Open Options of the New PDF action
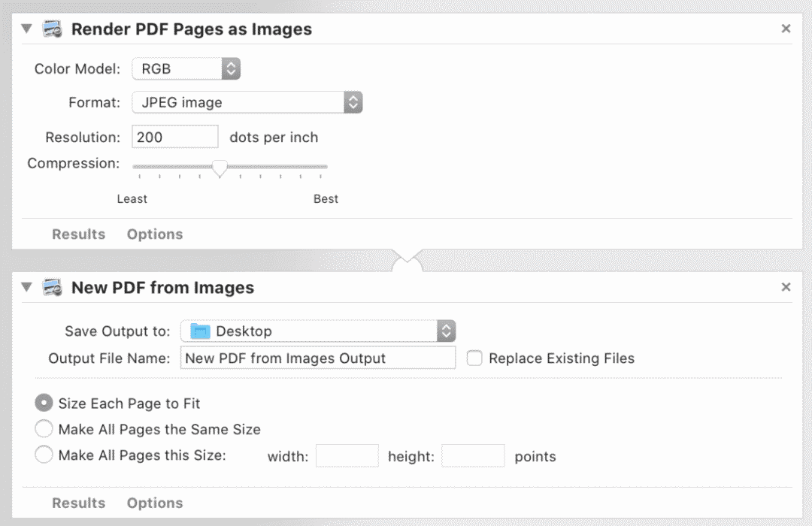Image resolution: width=812 pixels, height=526 pixels. tap(155, 503)
